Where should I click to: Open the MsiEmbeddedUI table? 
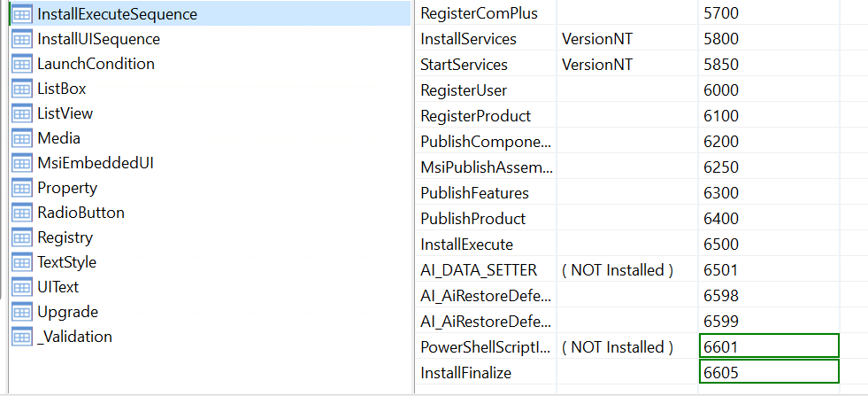pyautogui.click(x=96, y=163)
